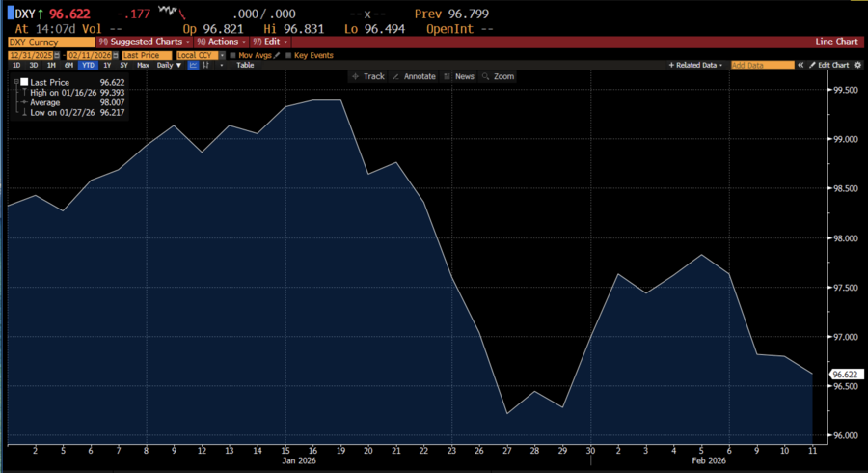Switch to Table view

click(x=245, y=65)
